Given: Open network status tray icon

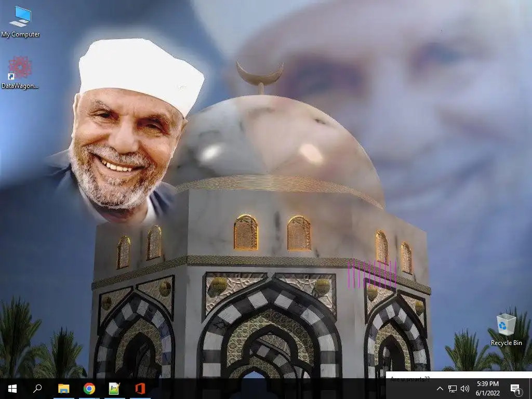Looking at the screenshot, I should click(x=453, y=389).
